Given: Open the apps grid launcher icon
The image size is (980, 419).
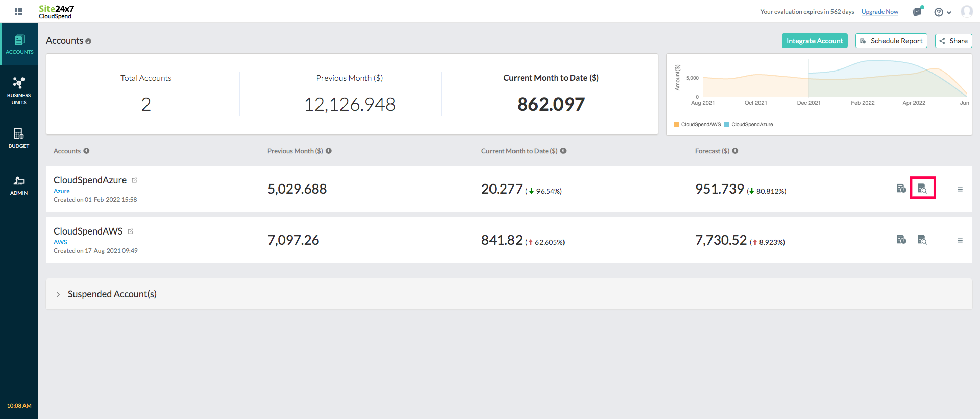Looking at the screenshot, I should [x=19, y=11].
